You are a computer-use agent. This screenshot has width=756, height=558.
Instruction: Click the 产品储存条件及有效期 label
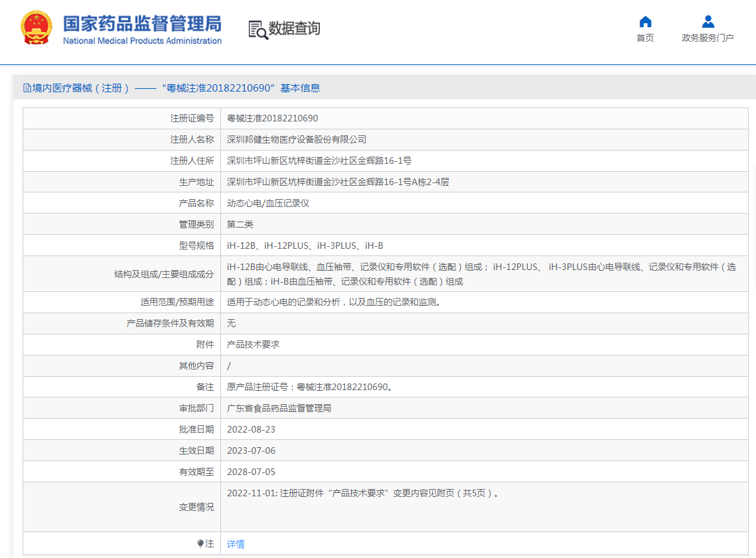[x=170, y=323]
